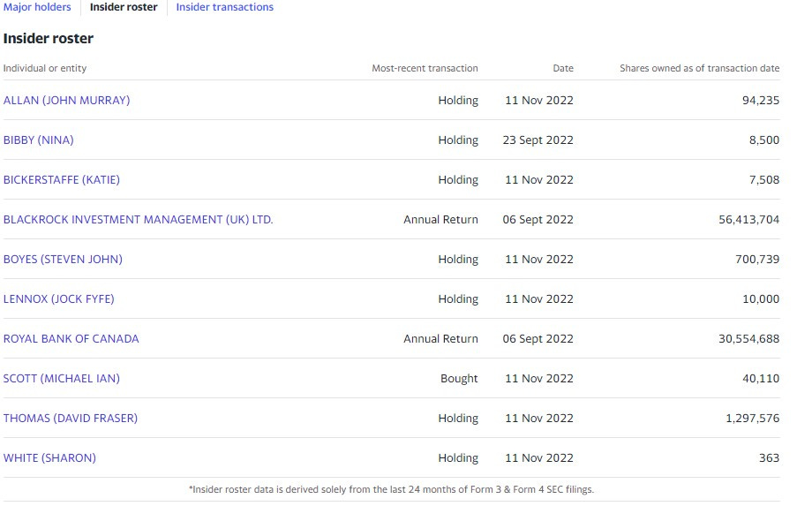812x506 pixels.
Task: Click 11 Nov 2022 in Lennox row
Action: (x=539, y=298)
